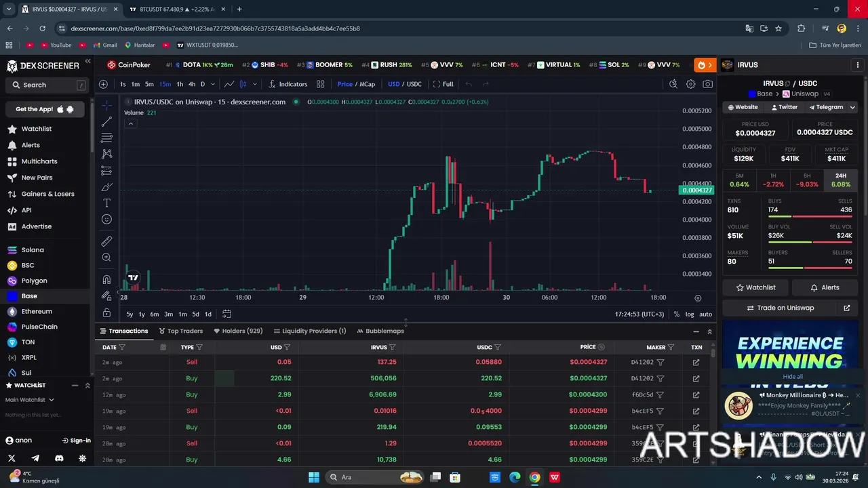The width and height of the screenshot is (868, 488).
Task: Select the trend line drawing tool
Action: click(106, 122)
